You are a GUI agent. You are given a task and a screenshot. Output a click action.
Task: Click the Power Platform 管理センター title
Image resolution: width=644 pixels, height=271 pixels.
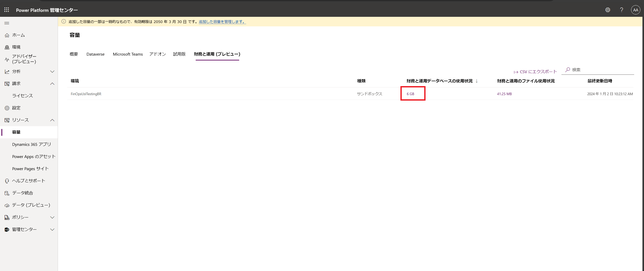pyautogui.click(x=47, y=10)
